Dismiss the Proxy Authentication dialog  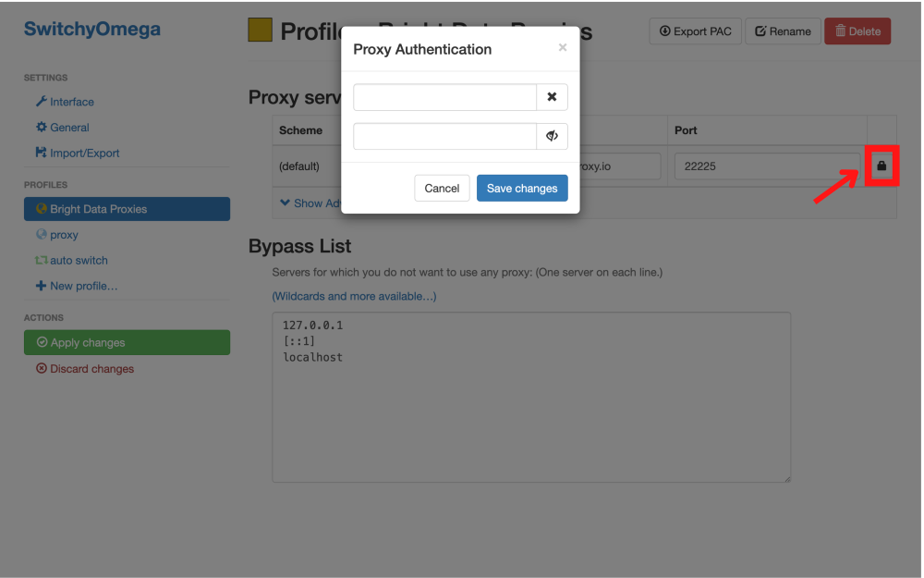563,47
